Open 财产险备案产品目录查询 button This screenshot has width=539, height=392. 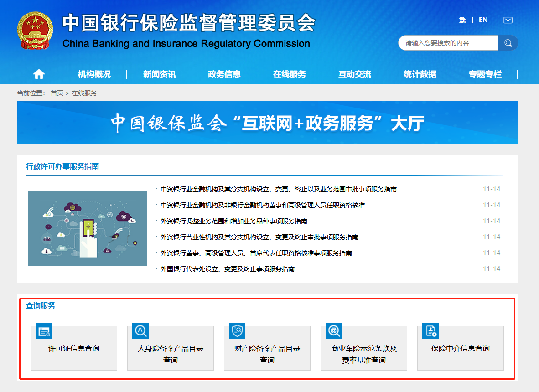267,348
